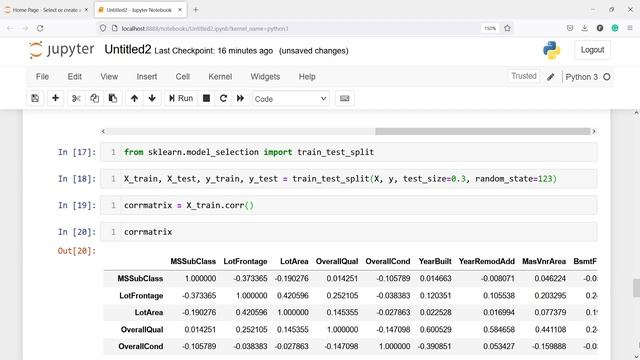Save notebook with the floppy disk icon

click(35, 98)
